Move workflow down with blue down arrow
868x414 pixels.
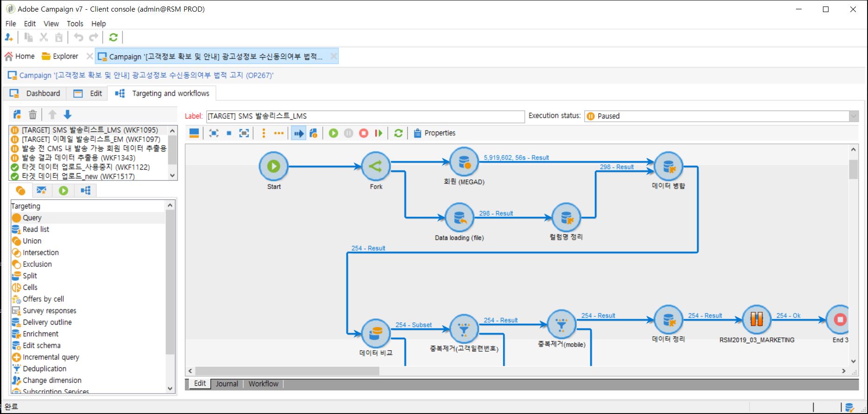(67, 114)
